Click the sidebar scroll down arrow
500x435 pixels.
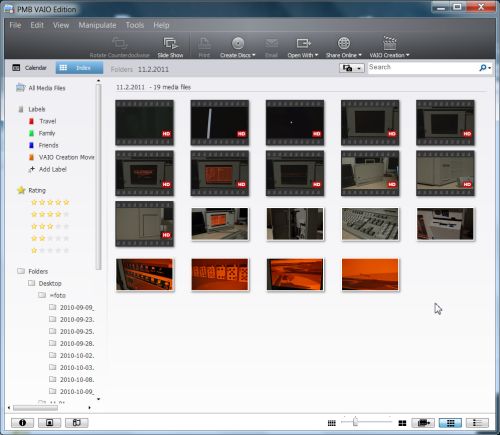[x=98, y=399]
